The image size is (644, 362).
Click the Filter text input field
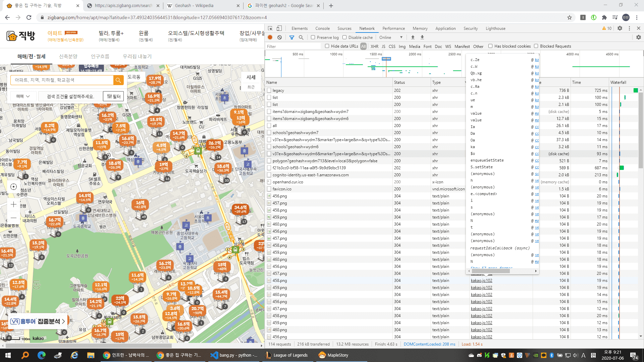coord(292,46)
